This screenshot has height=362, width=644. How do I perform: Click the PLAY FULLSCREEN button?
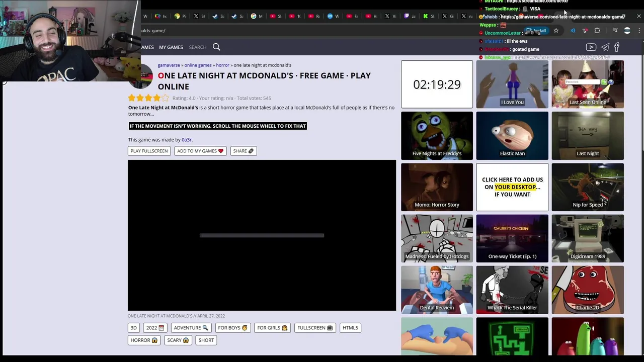click(149, 151)
